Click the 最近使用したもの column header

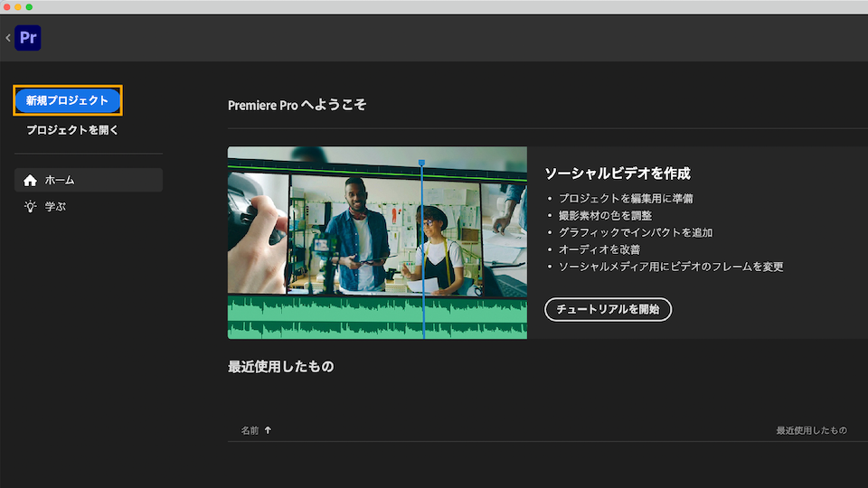[x=811, y=430]
